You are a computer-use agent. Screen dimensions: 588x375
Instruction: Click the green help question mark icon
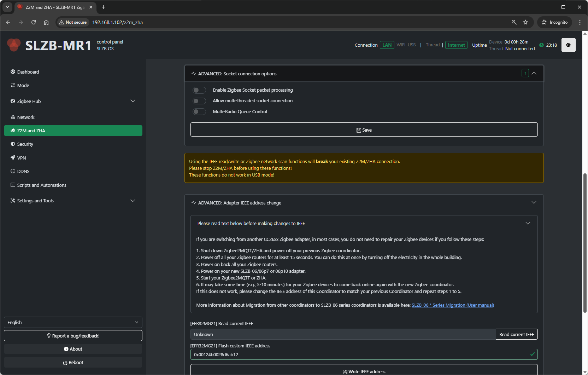click(525, 73)
